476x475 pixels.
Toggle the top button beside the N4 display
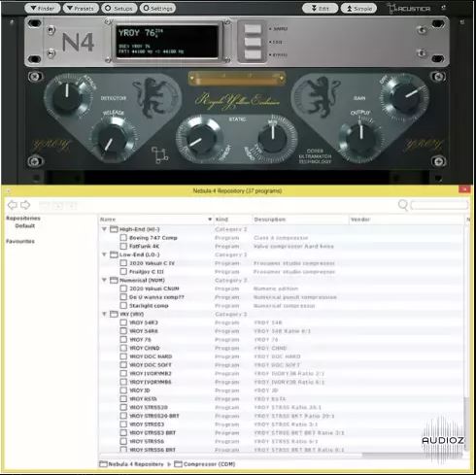pos(253,29)
